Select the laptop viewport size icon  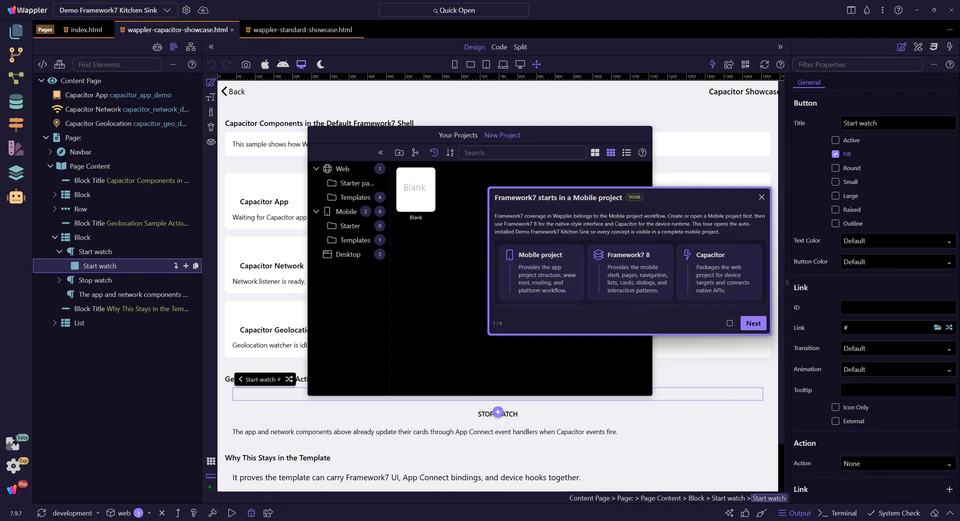coord(503,64)
